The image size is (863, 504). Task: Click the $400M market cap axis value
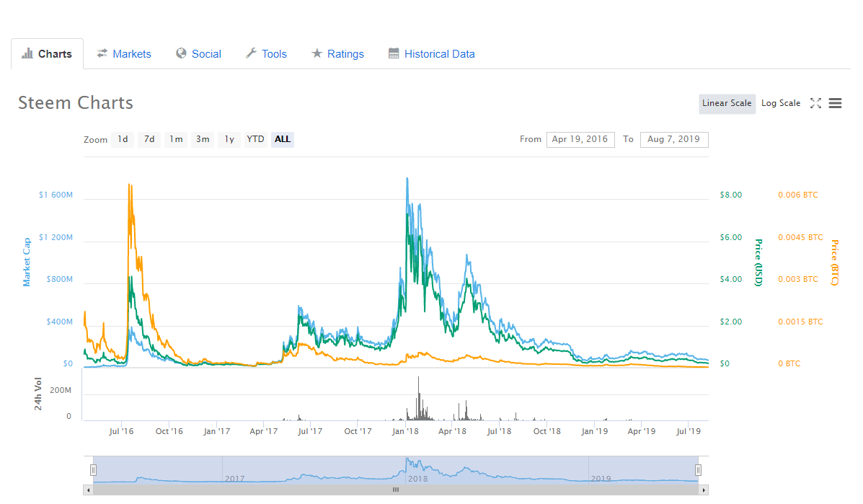click(59, 322)
